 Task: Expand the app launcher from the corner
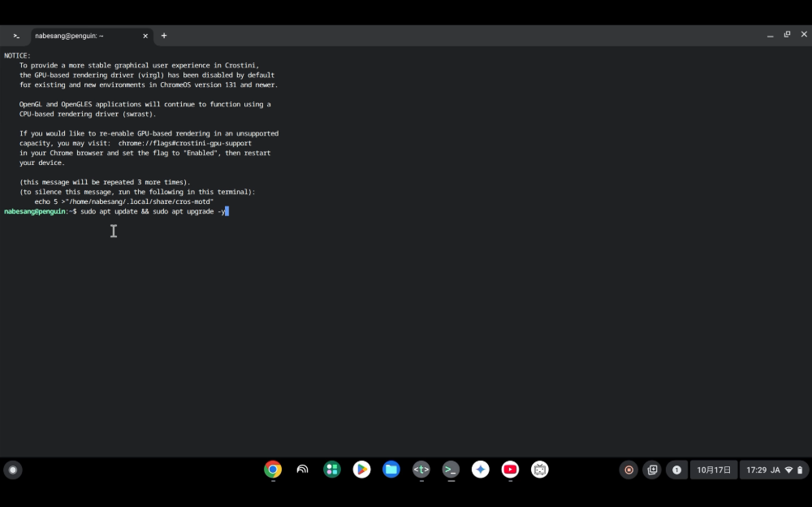(x=13, y=470)
